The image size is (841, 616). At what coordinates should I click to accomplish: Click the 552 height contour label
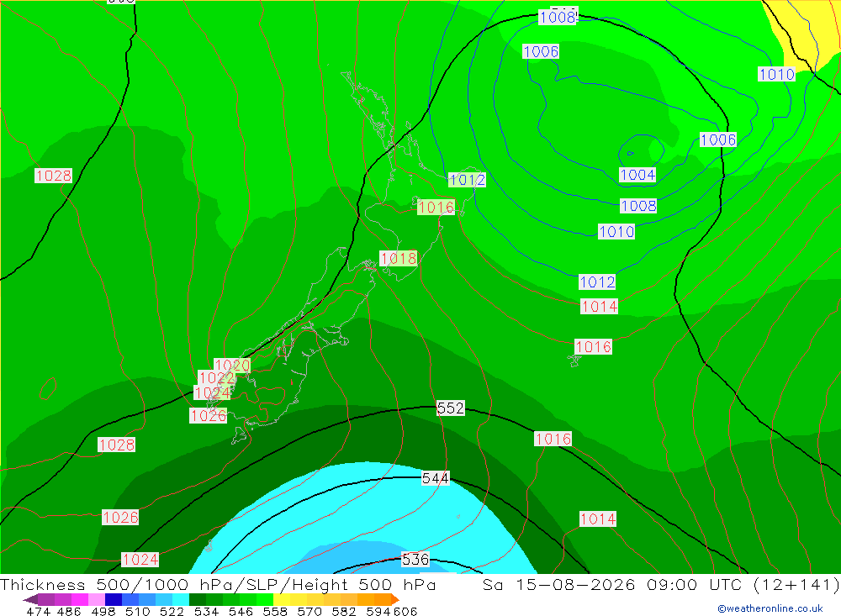tap(451, 408)
